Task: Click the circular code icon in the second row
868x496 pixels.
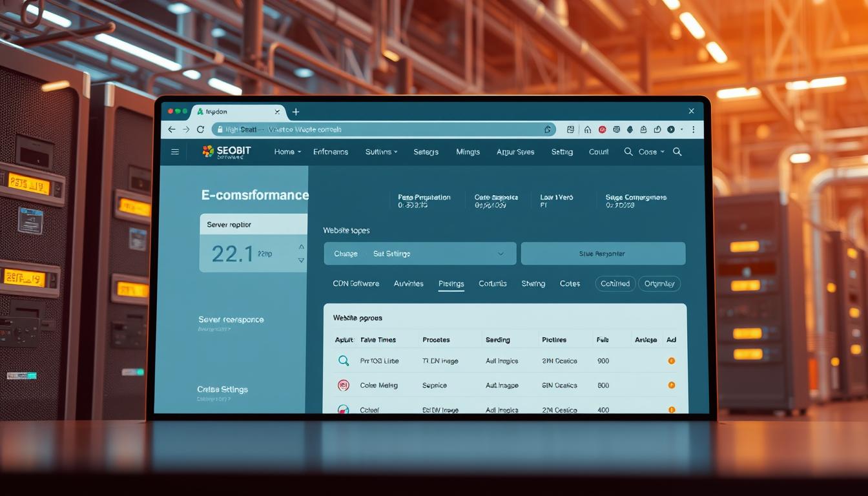Action: tap(343, 385)
